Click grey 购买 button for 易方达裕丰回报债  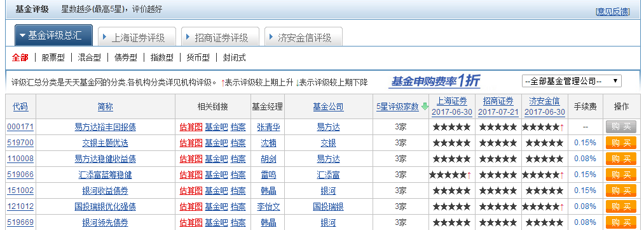pos(620,127)
